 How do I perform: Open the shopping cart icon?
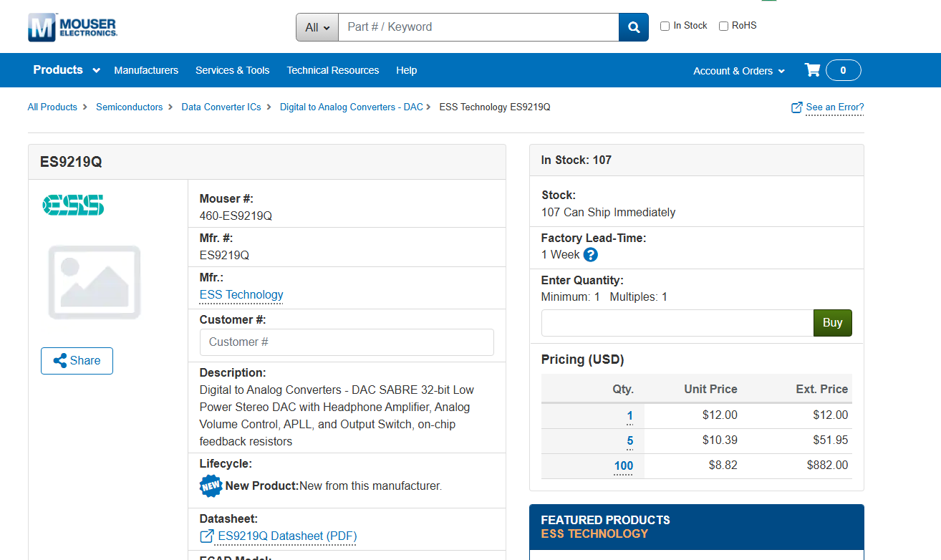tap(812, 70)
